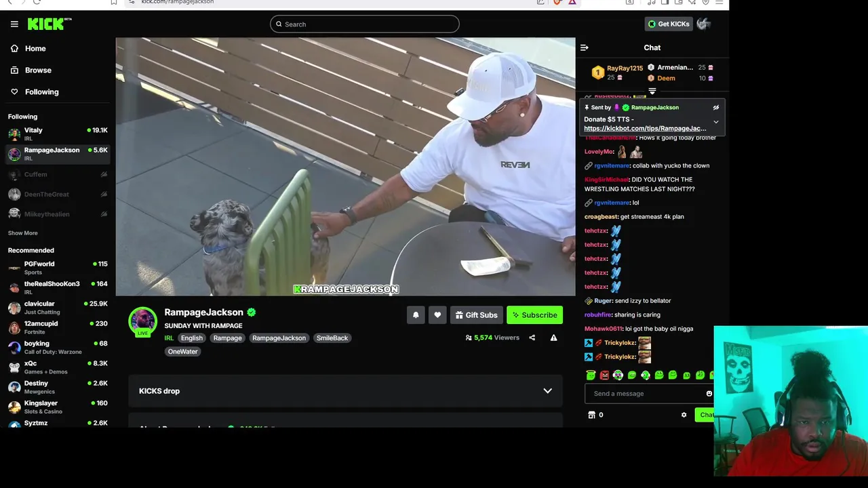Expand the gift leaderboard arrow

pyautogui.click(x=652, y=91)
